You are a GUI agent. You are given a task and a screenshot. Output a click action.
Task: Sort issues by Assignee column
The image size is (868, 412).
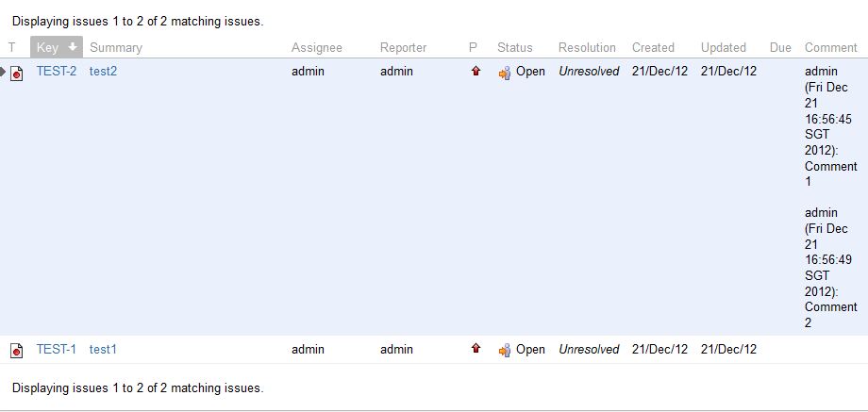pyautogui.click(x=317, y=47)
